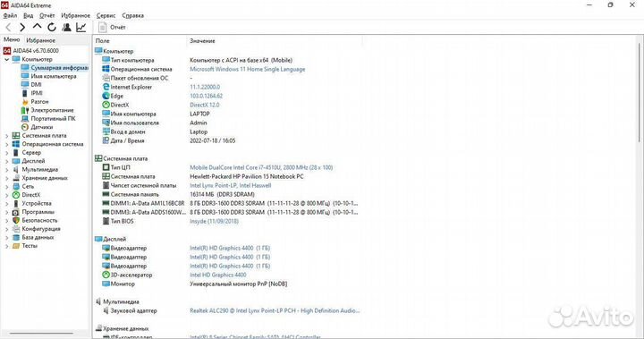Expand the Системная плата tree node
The height and width of the screenshot is (339, 644).
[6, 136]
